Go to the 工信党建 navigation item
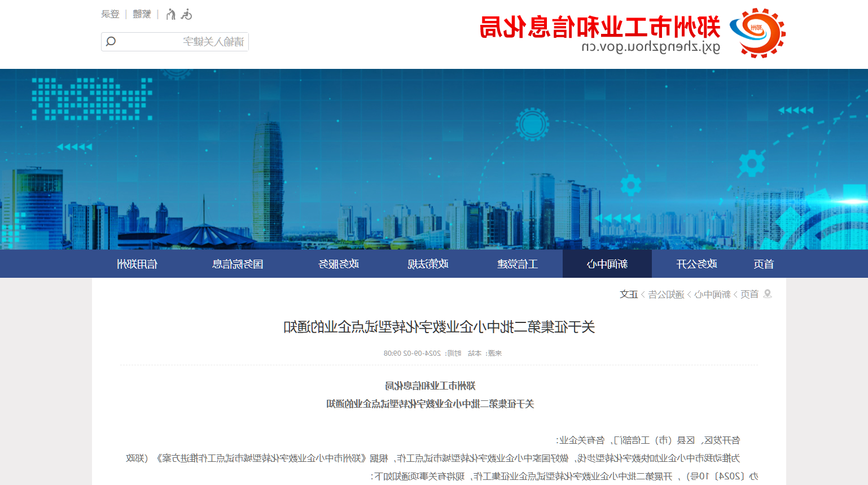The width and height of the screenshot is (868, 485). 518,264
